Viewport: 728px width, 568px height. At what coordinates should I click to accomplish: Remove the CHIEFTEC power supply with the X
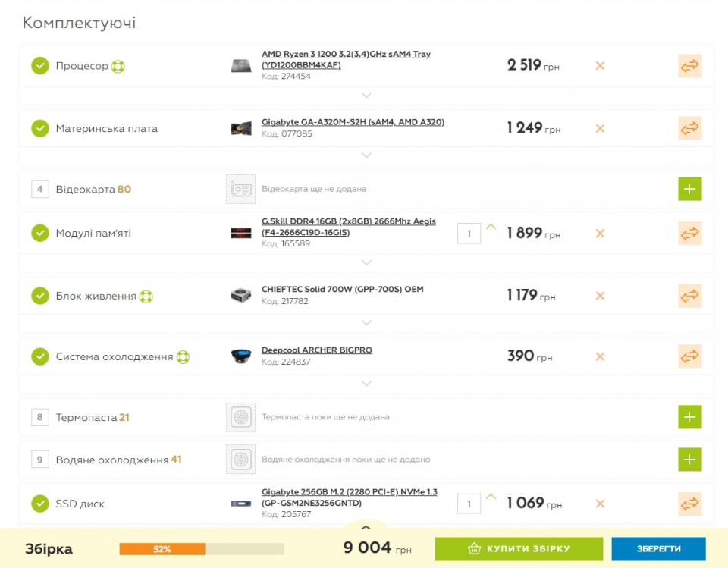tap(600, 296)
